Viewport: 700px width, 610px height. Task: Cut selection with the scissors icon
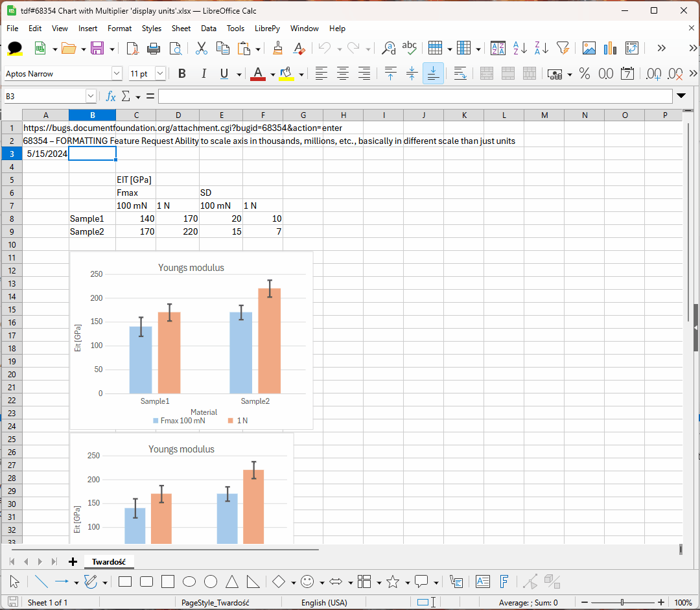point(202,48)
